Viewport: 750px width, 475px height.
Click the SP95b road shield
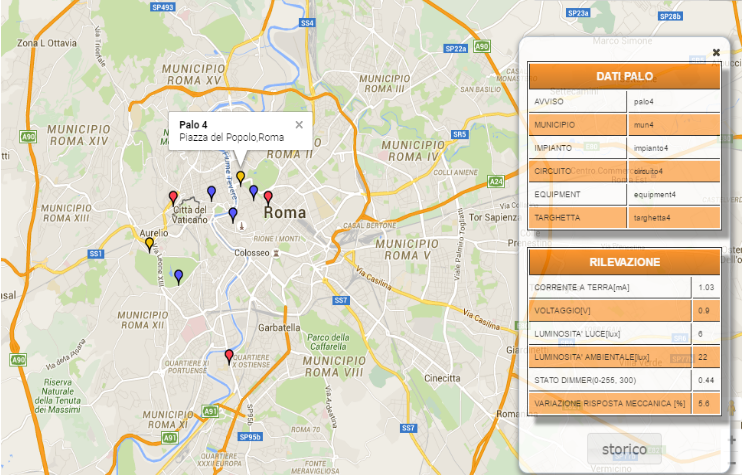(x=250, y=437)
